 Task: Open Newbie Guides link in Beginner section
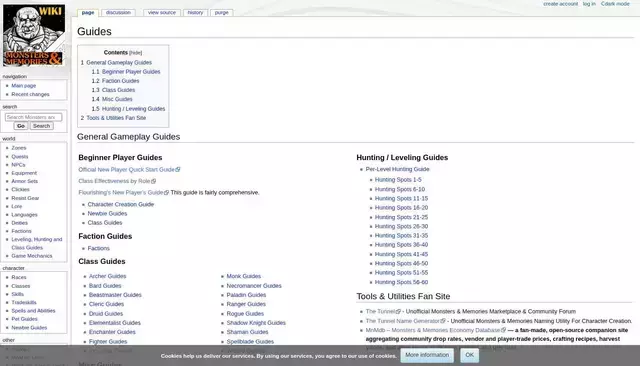point(107,213)
